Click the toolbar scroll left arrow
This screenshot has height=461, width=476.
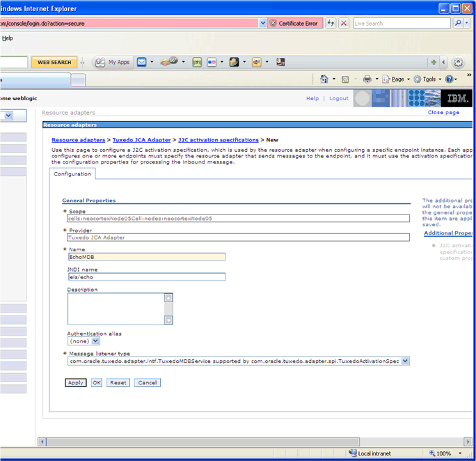coord(443,62)
